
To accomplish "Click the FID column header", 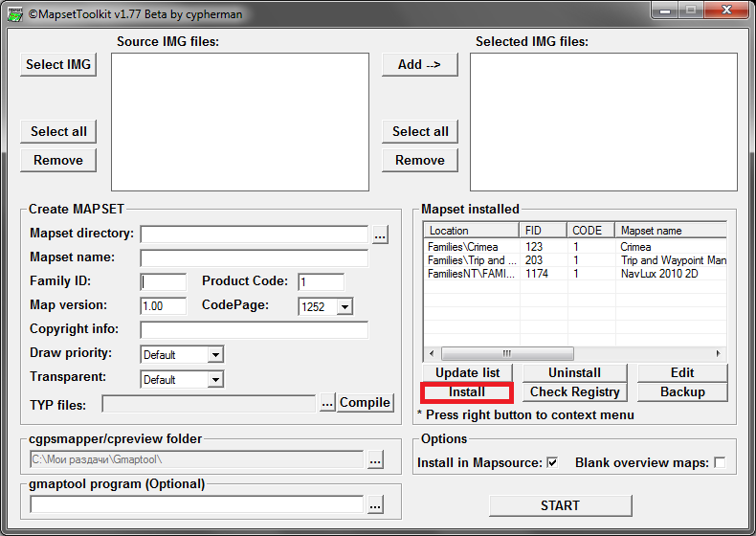I will tap(543, 231).
